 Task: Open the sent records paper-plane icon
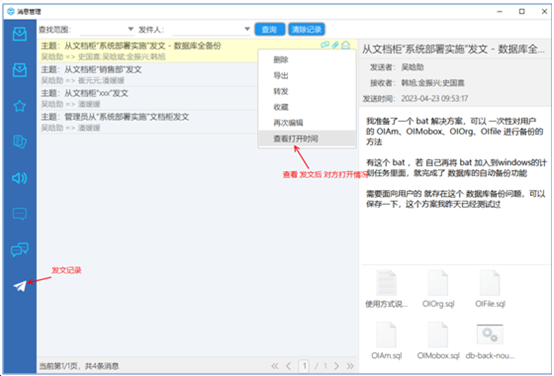20,286
